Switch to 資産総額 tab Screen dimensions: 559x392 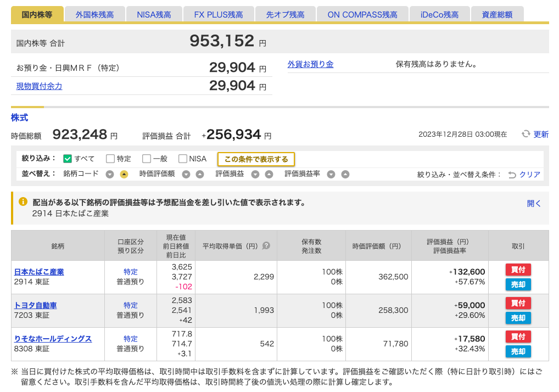click(497, 15)
